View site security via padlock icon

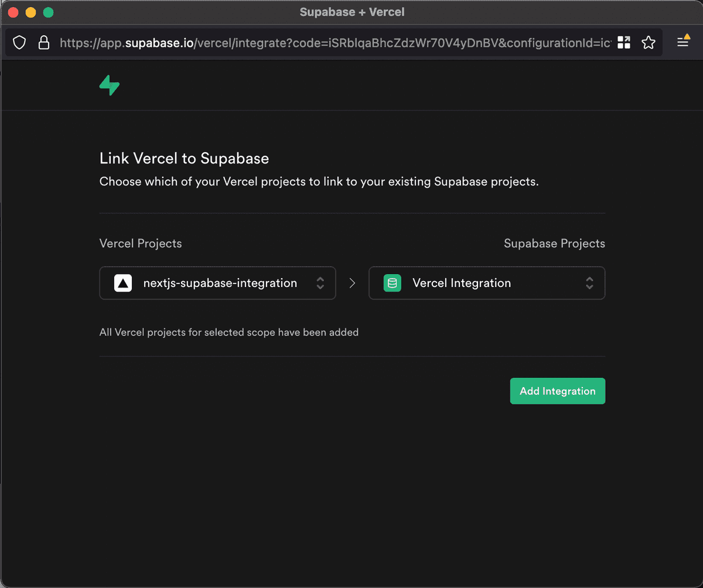[x=43, y=43]
